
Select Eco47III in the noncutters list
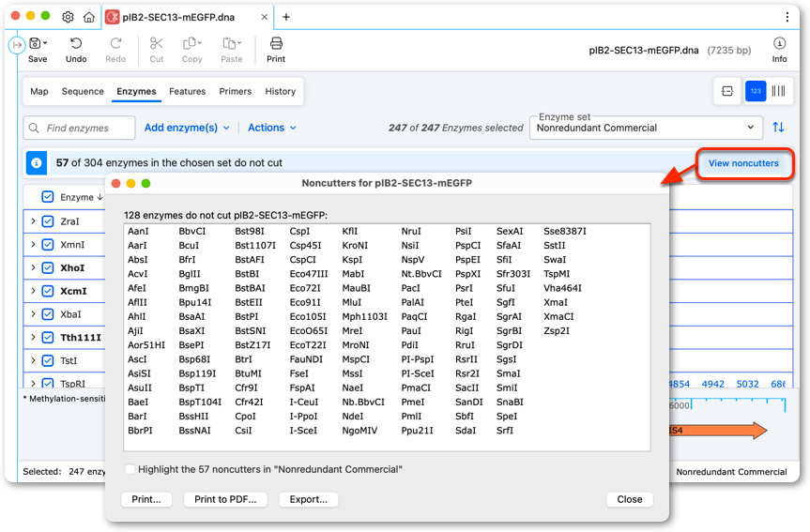[309, 274]
